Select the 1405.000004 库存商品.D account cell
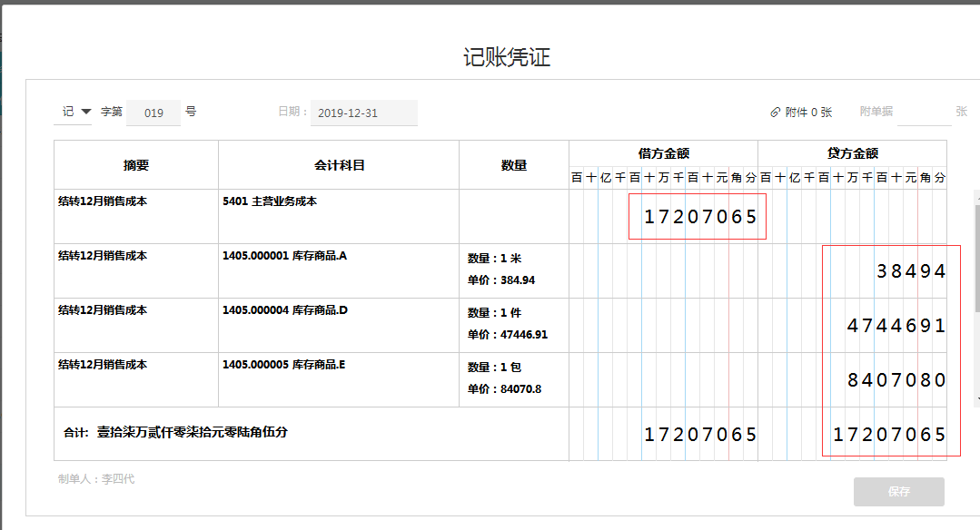Viewport: 980px width, 530px height. click(339, 325)
